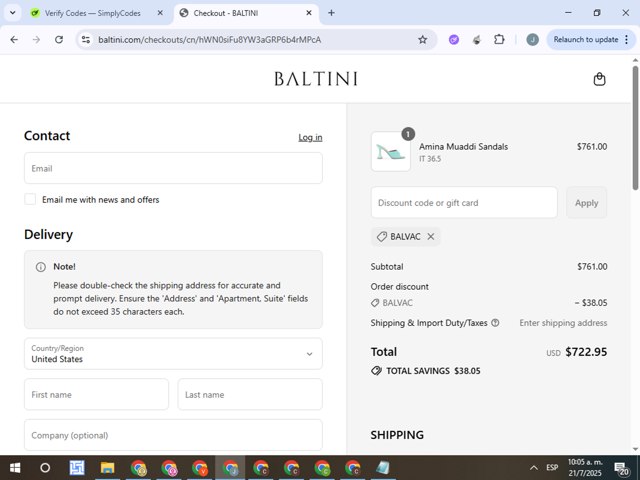640x480 pixels.
Task: Click the Cortana search circle in taskbar
Action: [45, 468]
